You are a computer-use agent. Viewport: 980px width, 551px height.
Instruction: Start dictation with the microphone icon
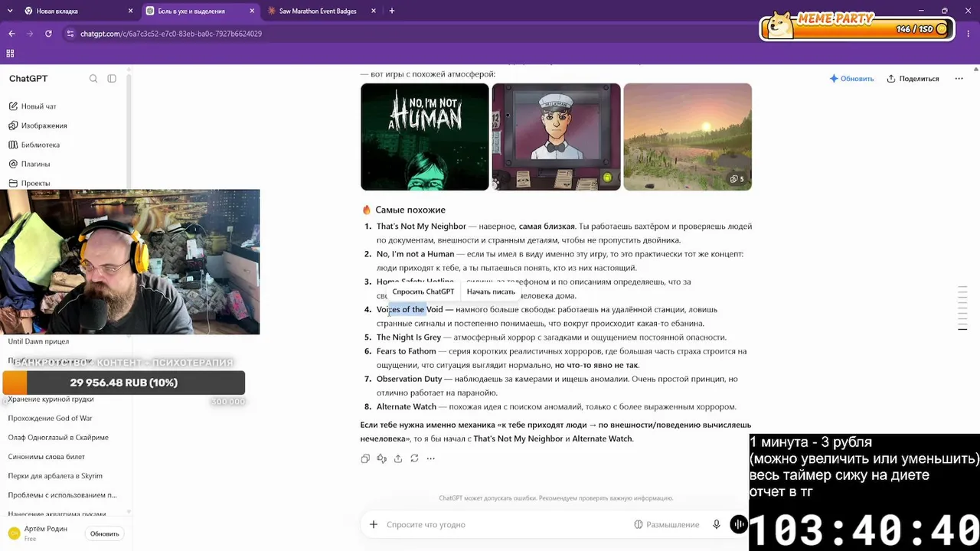pyautogui.click(x=717, y=524)
